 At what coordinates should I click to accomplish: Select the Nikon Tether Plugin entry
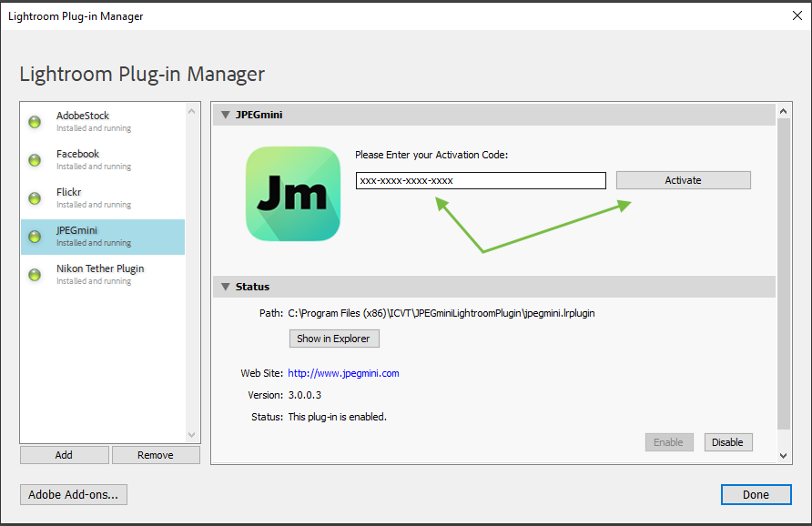103,275
